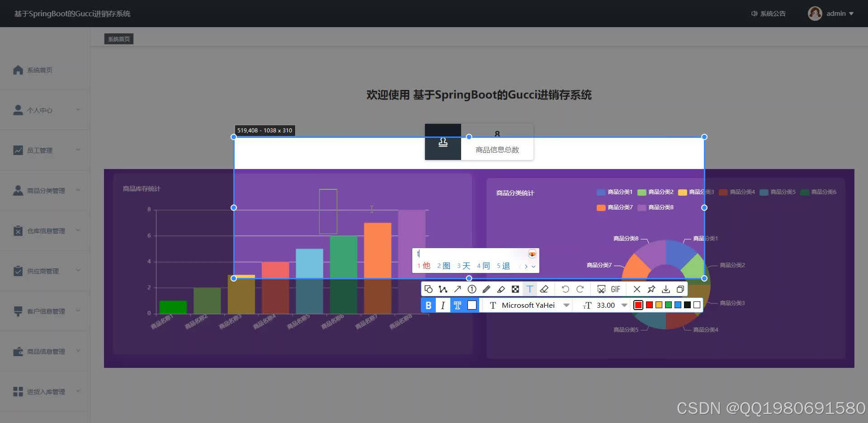Toggle the text outline effect
The height and width of the screenshot is (423, 868).
point(458,305)
